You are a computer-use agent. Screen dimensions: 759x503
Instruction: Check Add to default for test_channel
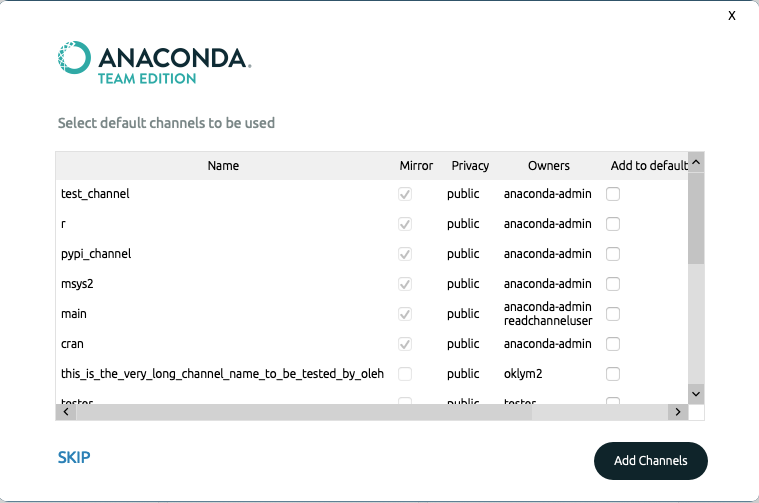(613, 194)
